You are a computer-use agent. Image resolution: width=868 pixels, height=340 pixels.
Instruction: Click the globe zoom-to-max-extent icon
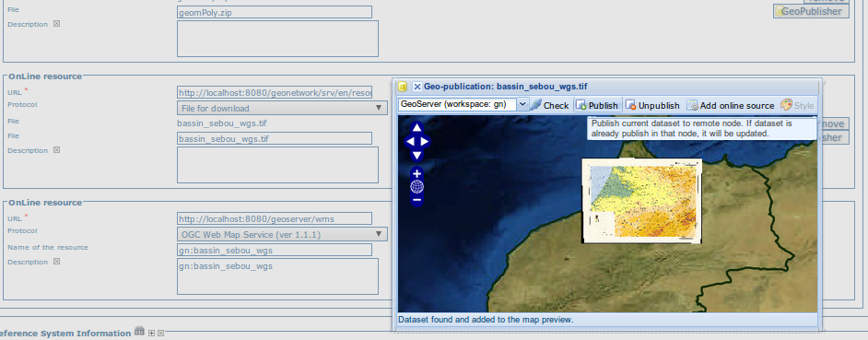[x=416, y=187]
